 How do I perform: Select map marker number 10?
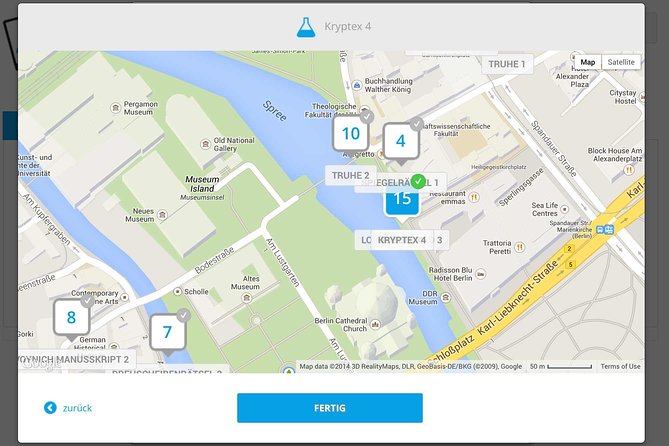[x=351, y=133]
